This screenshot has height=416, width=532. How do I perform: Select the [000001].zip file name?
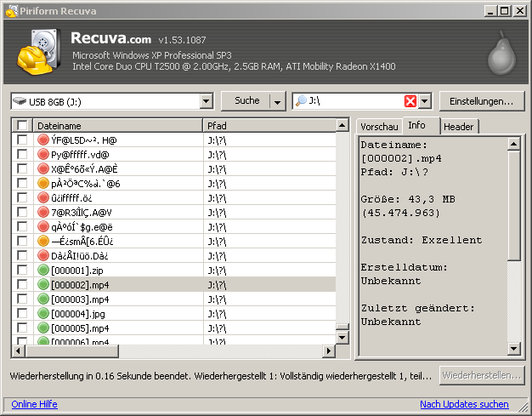(x=77, y=271)
